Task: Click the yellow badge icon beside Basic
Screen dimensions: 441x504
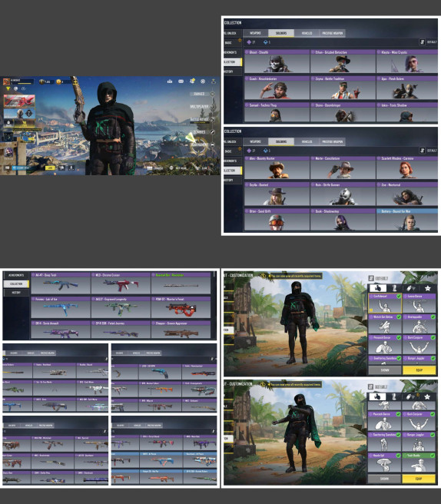Action: click(x=240, y=41)
